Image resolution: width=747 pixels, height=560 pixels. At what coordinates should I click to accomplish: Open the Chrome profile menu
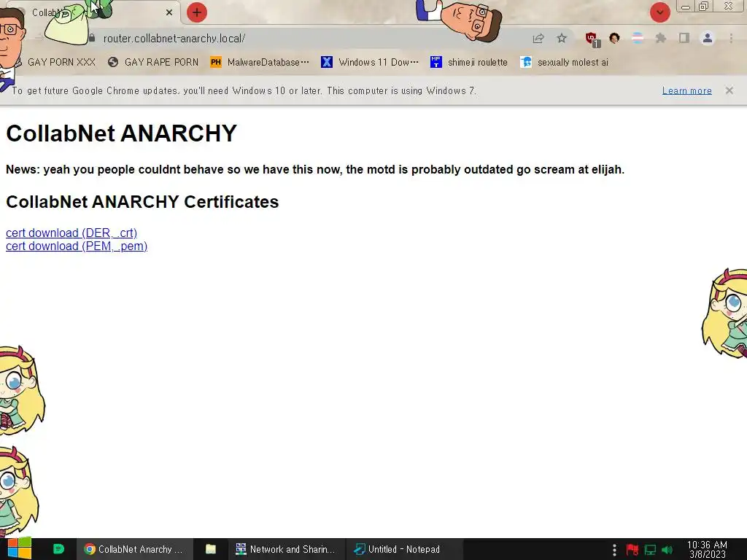(x=708, y=38)
